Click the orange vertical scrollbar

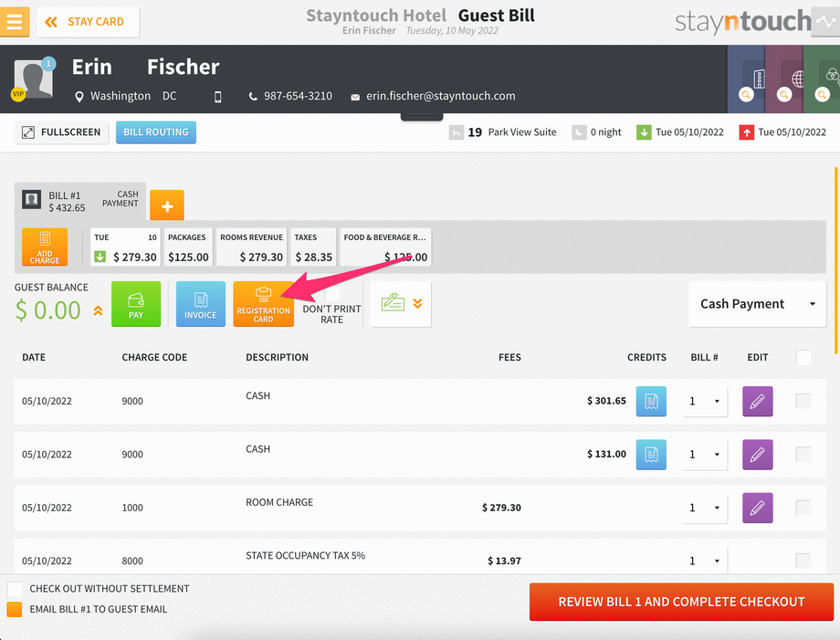tap(835, 260)
